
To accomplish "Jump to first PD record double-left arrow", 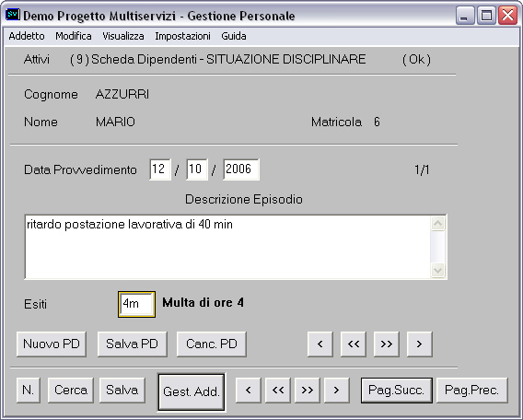I will click(x=354, y=344).
